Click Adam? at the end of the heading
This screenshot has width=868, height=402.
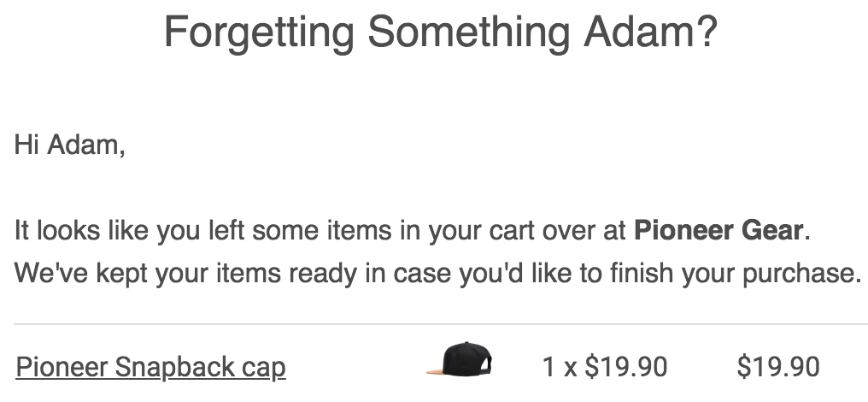click(651, 32)
